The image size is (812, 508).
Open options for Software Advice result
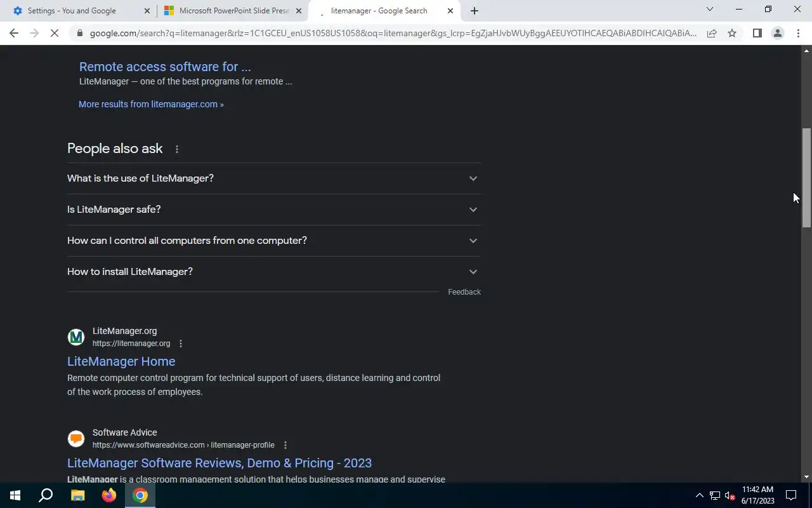click(x=285, y=445)
